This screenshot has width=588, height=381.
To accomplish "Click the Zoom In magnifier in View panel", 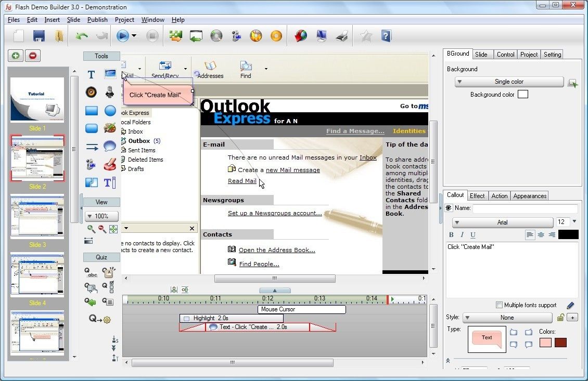I will (90, 228).
